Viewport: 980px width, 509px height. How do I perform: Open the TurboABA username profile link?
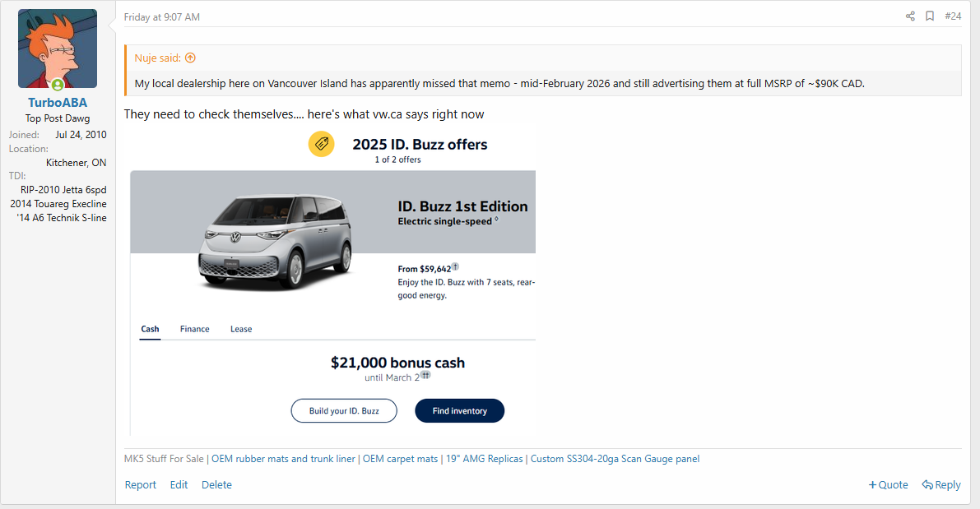[58, 103]
